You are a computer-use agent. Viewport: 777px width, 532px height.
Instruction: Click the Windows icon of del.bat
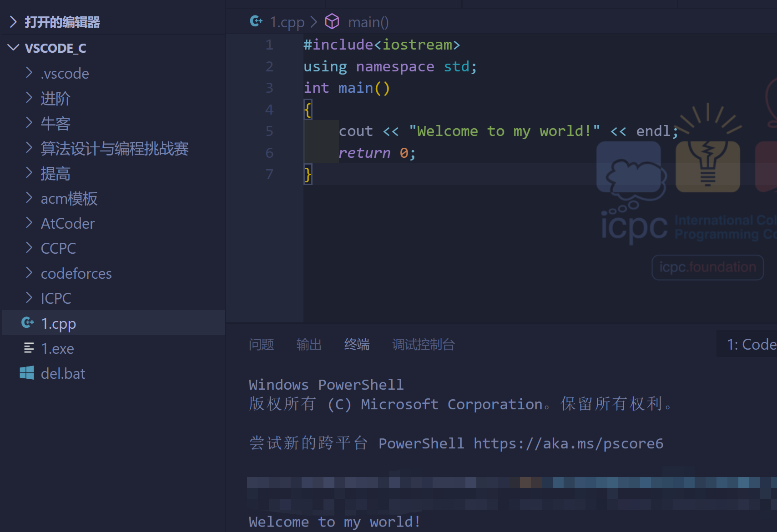(27, 373)
